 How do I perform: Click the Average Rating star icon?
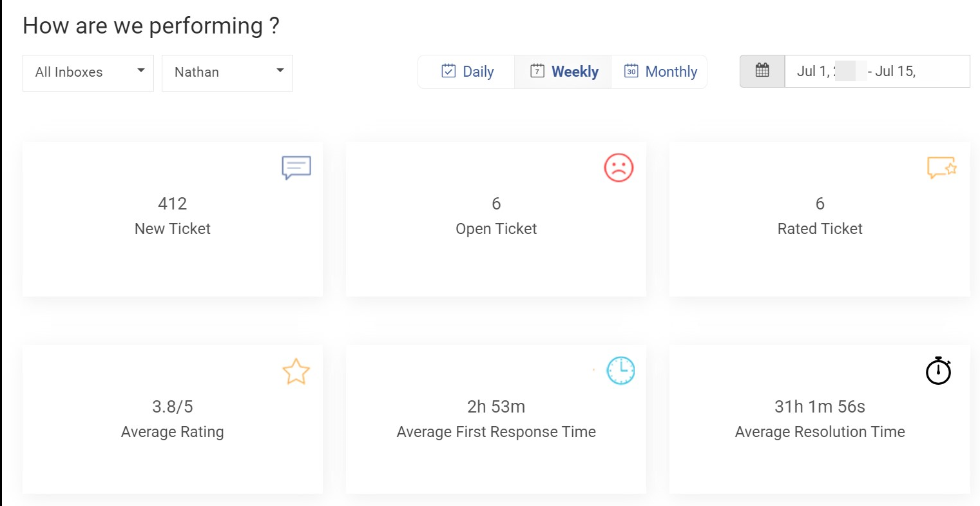click(296, 371)
